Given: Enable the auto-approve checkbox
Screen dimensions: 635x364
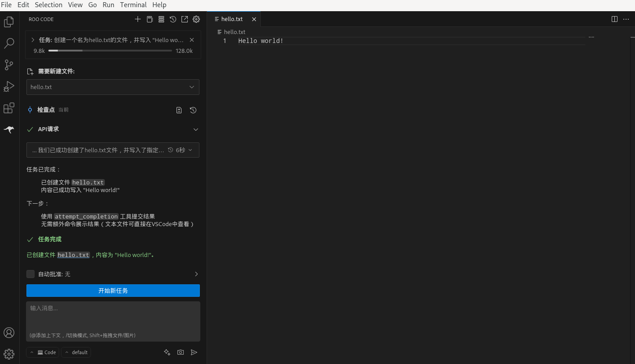Looking at the screenshot, I should (x=30, y=274).
